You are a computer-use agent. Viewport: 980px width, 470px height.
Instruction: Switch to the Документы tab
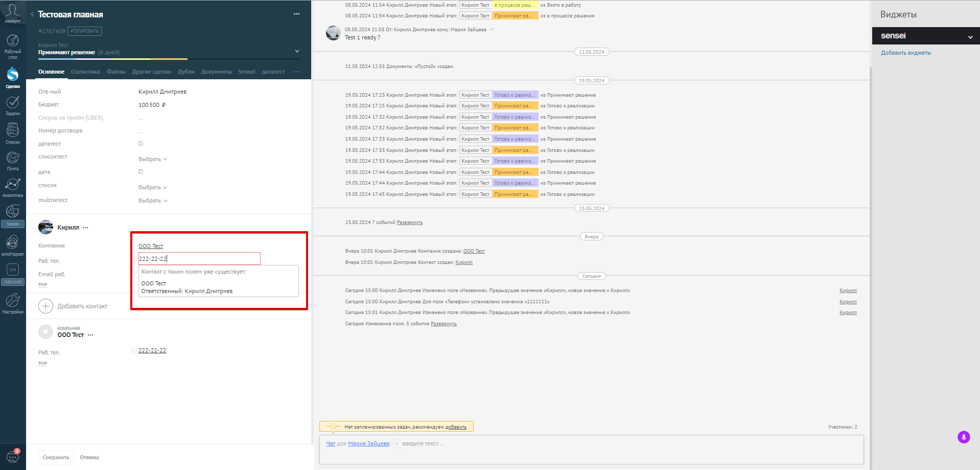(x=217, y=72)
